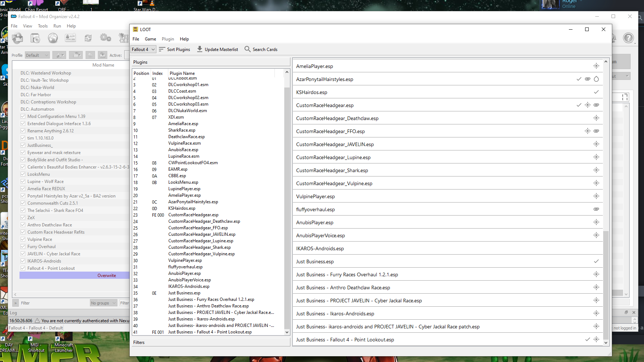Select LooksMenu.esp in the plugin list
644x362 pixels.
point(183,182)
